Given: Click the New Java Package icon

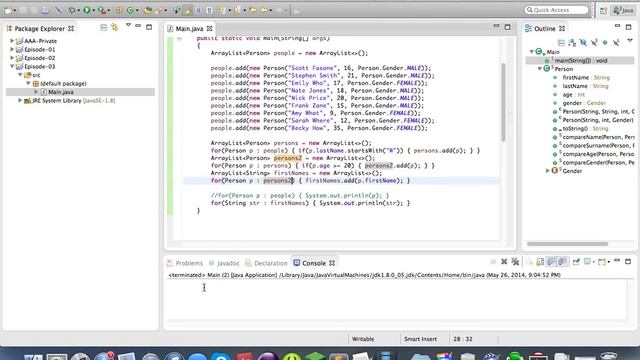Looking at the screenshot, I should (x=118, y=10).
